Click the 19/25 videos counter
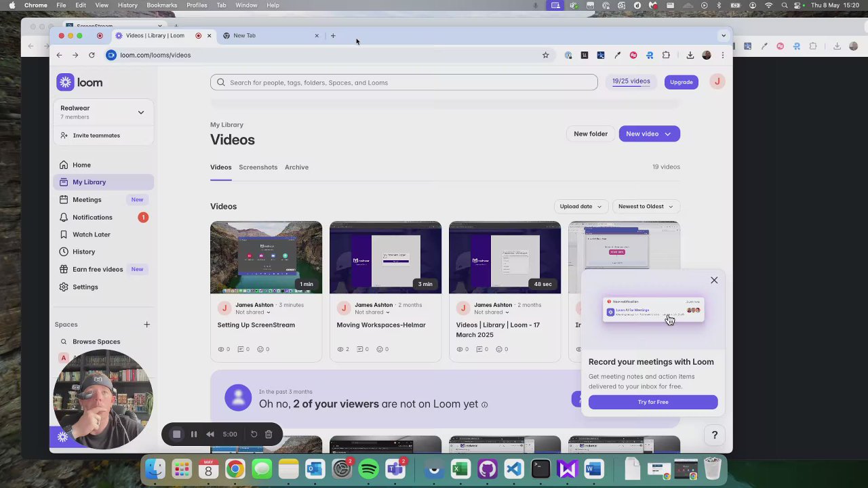 coord(631,81)
